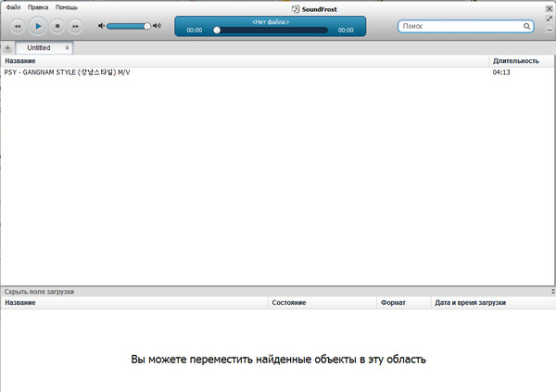Stop playback with the stop button
This screenshot has width=556, height=392.
[57, 26]
